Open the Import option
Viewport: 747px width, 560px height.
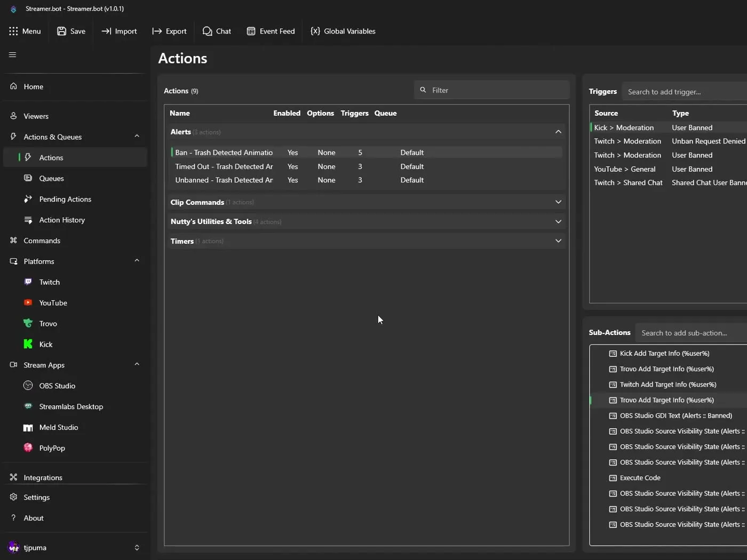pos(119,31)
